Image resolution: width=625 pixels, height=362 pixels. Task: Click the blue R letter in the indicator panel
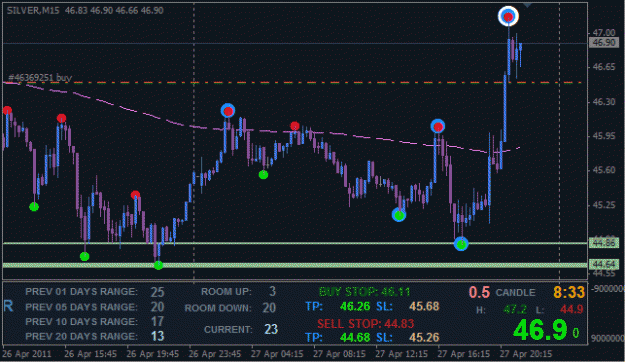[8, 306]
